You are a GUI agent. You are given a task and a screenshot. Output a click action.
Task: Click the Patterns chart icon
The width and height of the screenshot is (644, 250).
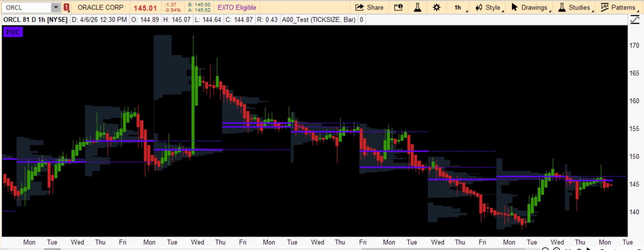[604, 7]
